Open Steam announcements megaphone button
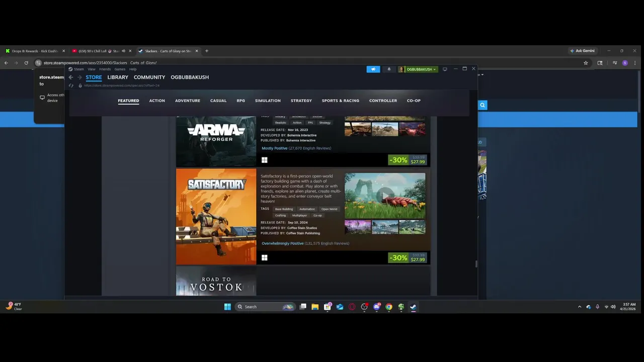The image size is (644, 362). point(373,69)
